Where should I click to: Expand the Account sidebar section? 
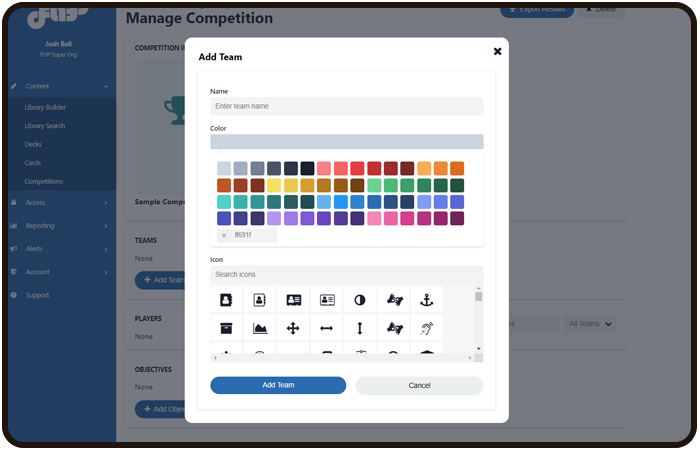[x=62, y=272]
